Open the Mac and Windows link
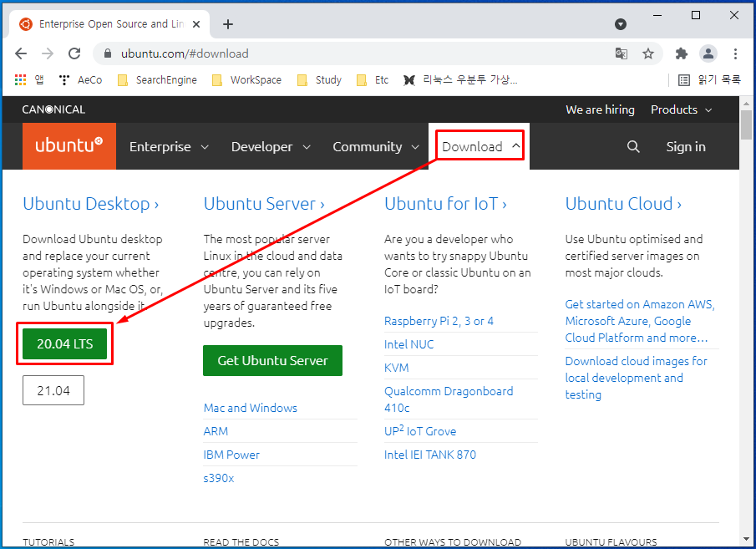Image resolution: width=756 pixels, height=549 pixels. coord(251,408)
